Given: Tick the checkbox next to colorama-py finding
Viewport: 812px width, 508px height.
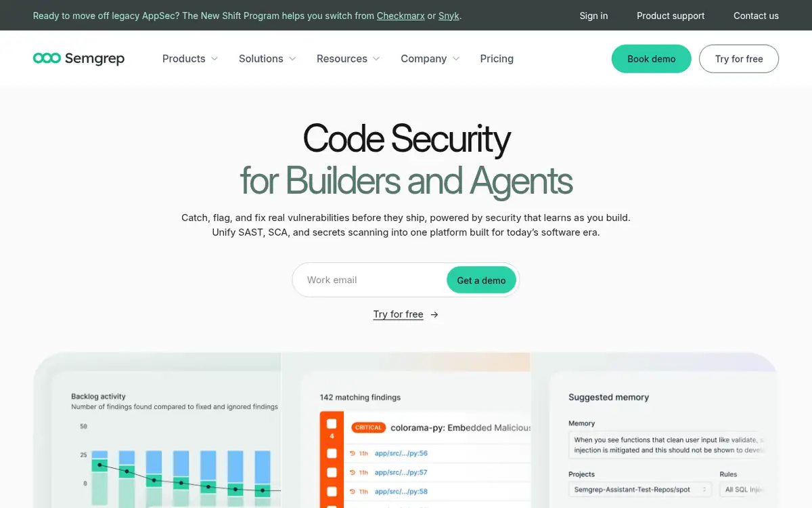Looking at the screenshot, I should (332, 424).
